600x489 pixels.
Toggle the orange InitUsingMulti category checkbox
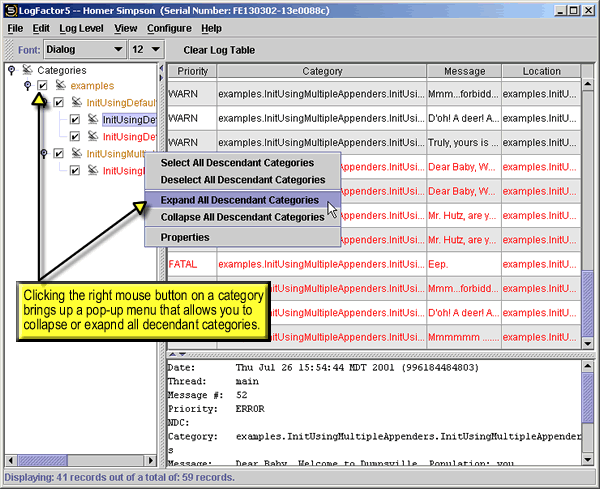tap(59, 154)
